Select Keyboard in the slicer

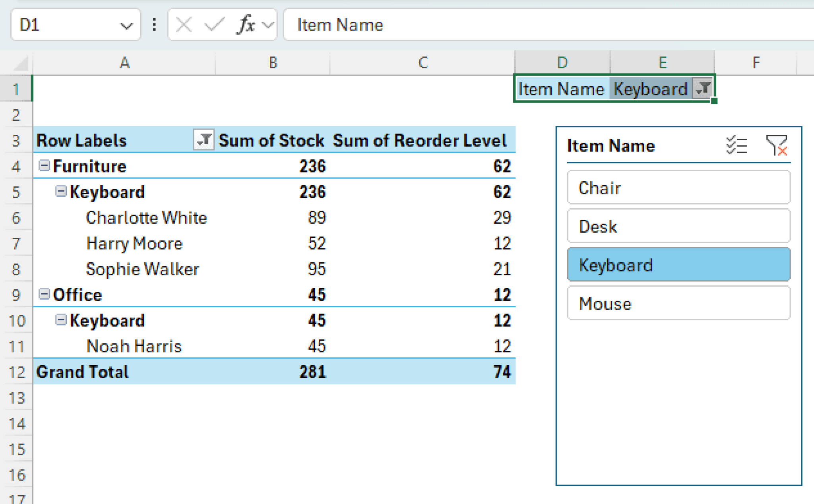[678, 265]
